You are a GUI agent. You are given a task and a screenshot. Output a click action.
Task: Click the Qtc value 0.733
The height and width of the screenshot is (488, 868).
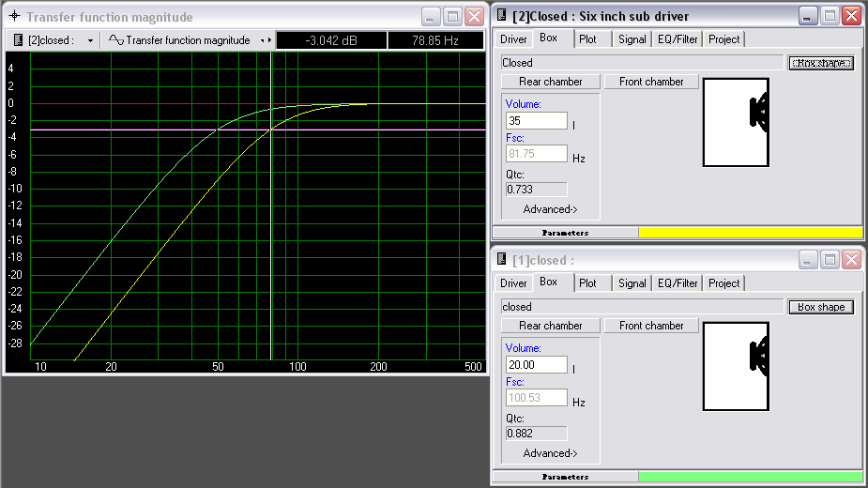[x=537, y=190]
